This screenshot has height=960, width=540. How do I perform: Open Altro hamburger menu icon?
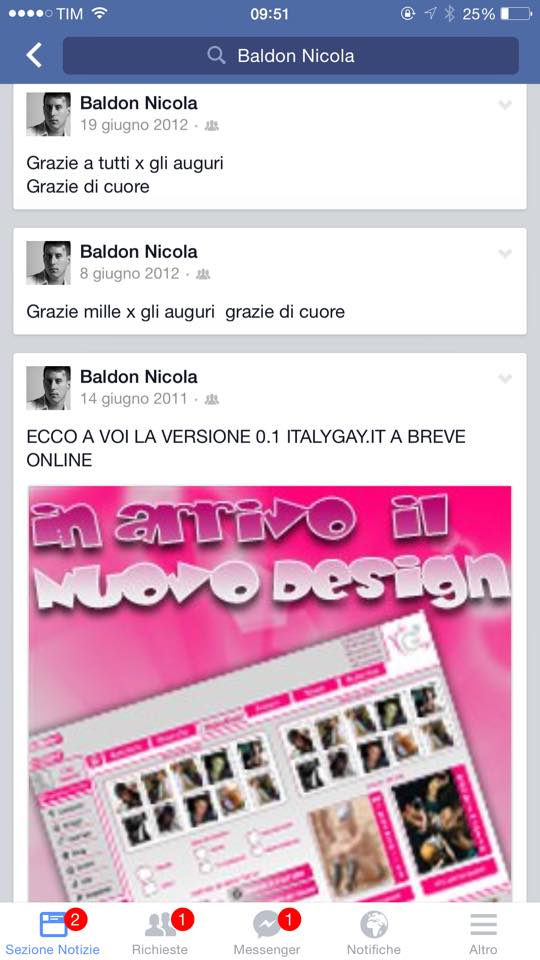coord(483,924)
